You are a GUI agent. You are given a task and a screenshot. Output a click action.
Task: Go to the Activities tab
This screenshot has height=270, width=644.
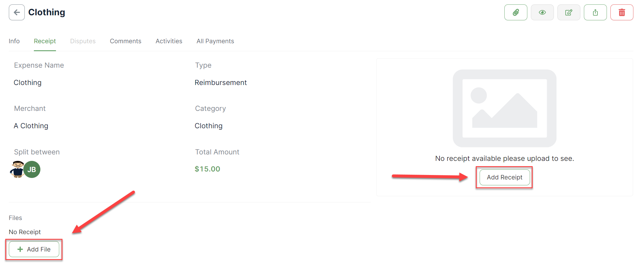point(169,41)
